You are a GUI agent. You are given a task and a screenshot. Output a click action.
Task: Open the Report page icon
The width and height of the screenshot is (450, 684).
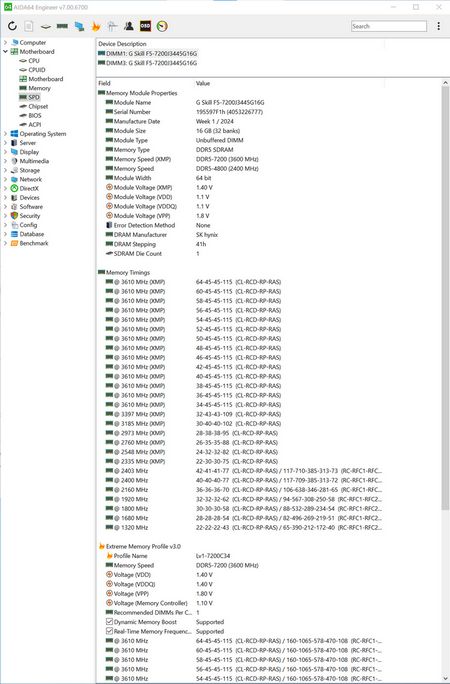point(28,26)
